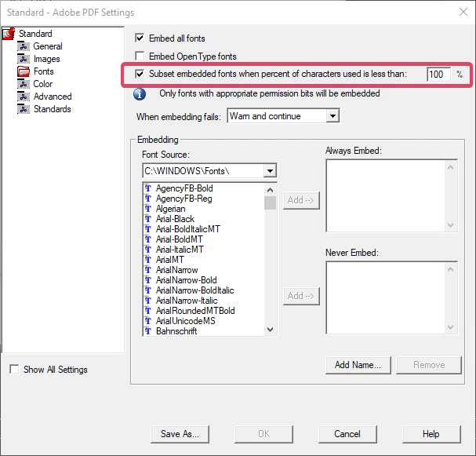Click the font icon beside Algerian
Image resolution: width=476 pixels, height=456 pixels.
[148, 209]
